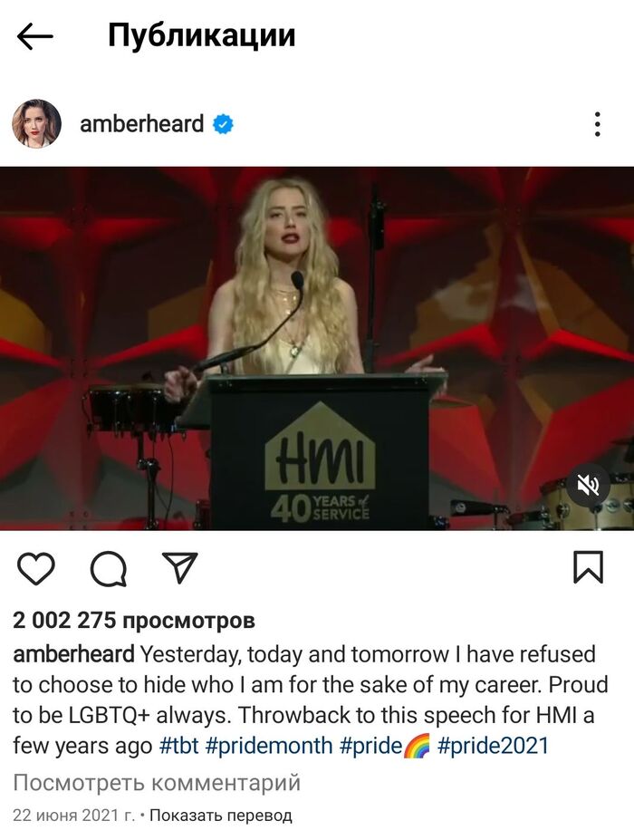634x840 pixels.
Task: Open the #pride rainbow hashtag
Action: tap(384, 746)
